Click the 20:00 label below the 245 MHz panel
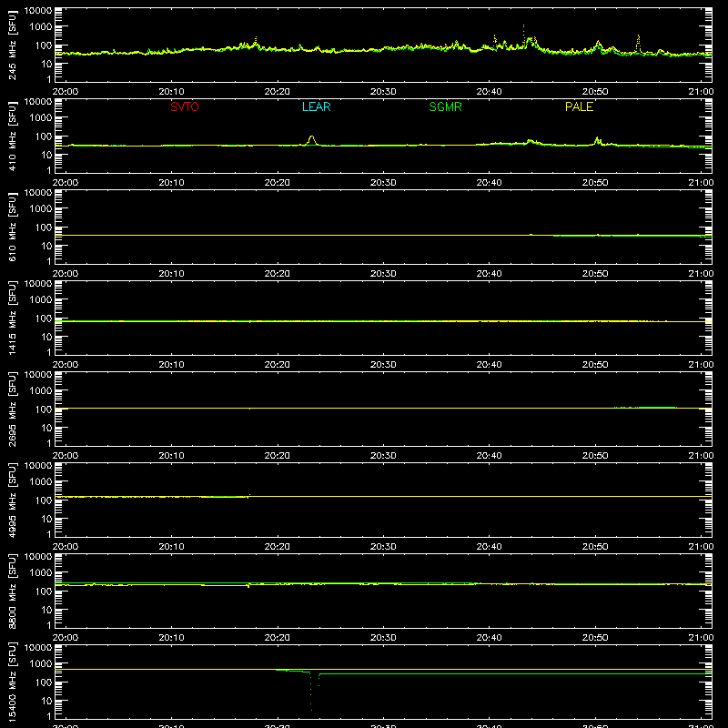This screenshot has width=728, height=728. pos(65,92)
